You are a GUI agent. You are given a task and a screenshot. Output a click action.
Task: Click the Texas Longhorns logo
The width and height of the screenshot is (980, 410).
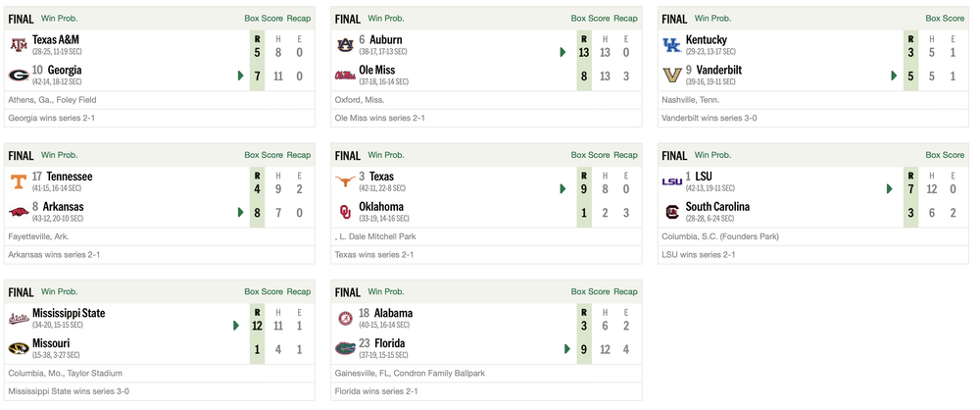coord(344,181)
